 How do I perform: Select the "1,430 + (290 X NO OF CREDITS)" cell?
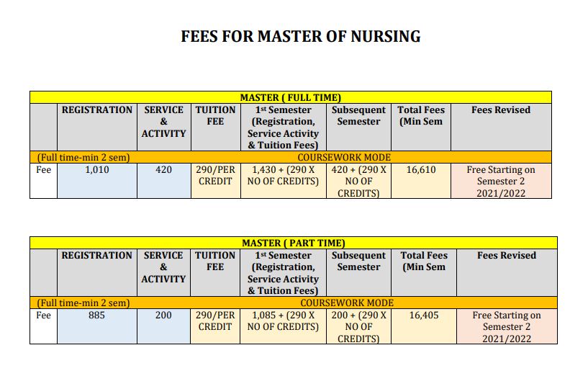point(283,176)
